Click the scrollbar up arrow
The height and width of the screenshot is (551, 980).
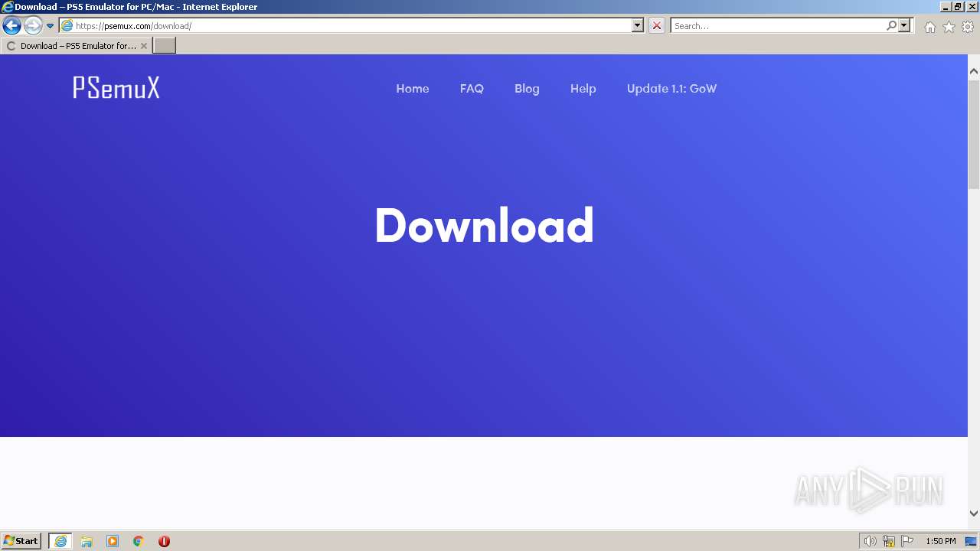(974, 71)
